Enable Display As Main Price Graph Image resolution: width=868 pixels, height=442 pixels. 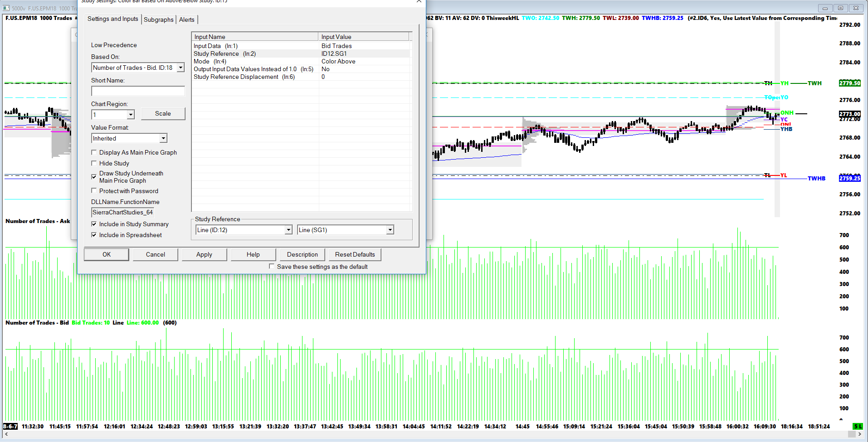coord(94,152)
